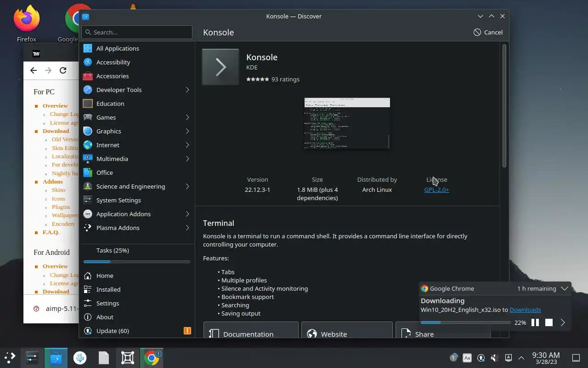Click the Internet globe icon

tap(88, 145)
